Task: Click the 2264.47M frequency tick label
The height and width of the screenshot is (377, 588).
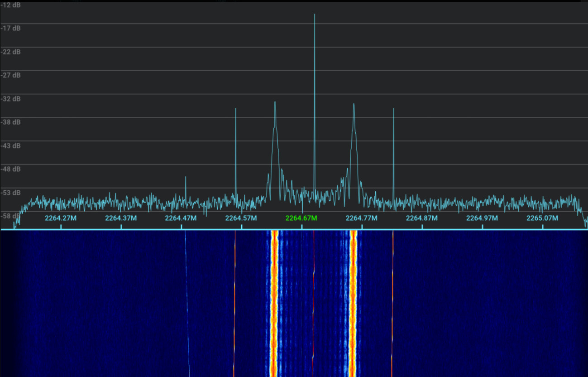Action: click(x=181, y=218)
